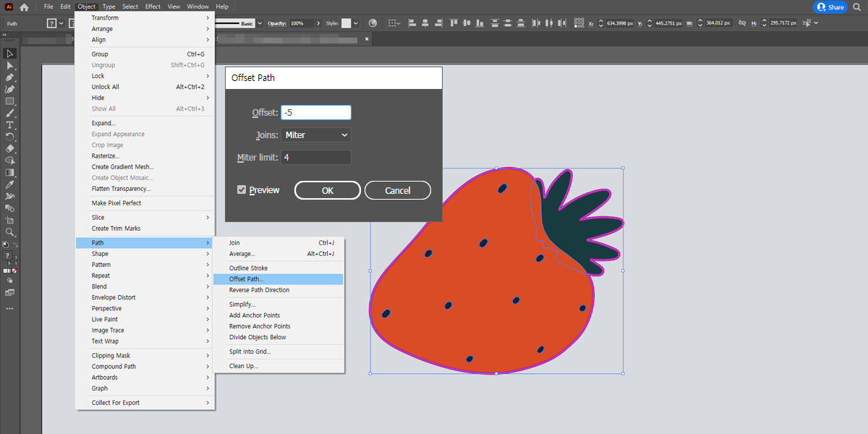This screenshot has height=434, width=868.
Task: Open the search magnifier icon
Action: click(x=858, y=7)
